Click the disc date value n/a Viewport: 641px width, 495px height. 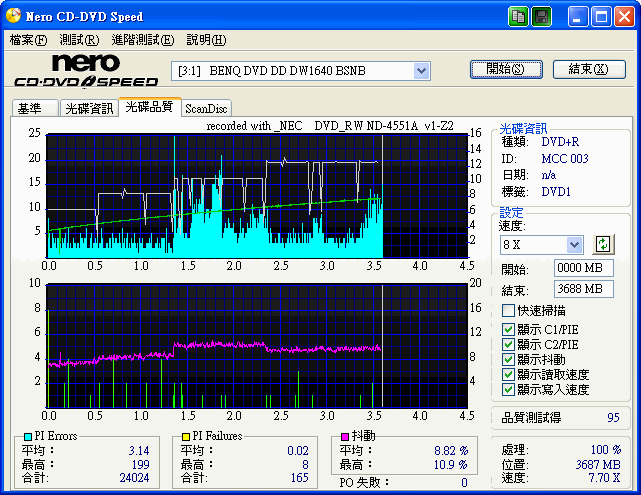click(x=549, y=175)
